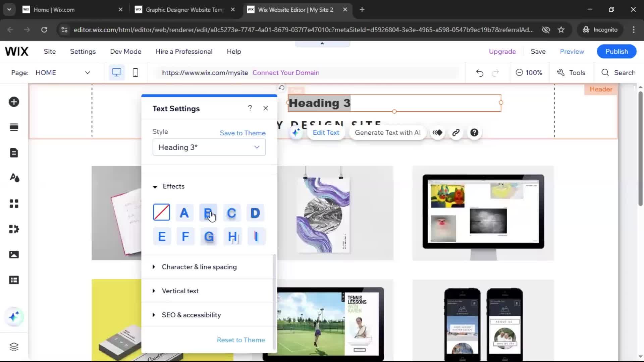Apply text effect F
The height and width of the screenshot is (362, 644).
pos(185,236)
